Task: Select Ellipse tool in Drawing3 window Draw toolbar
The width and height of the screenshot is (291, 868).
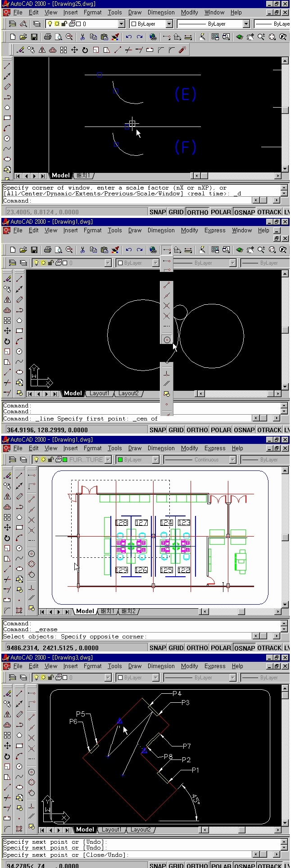Action: tap(19, 787)
